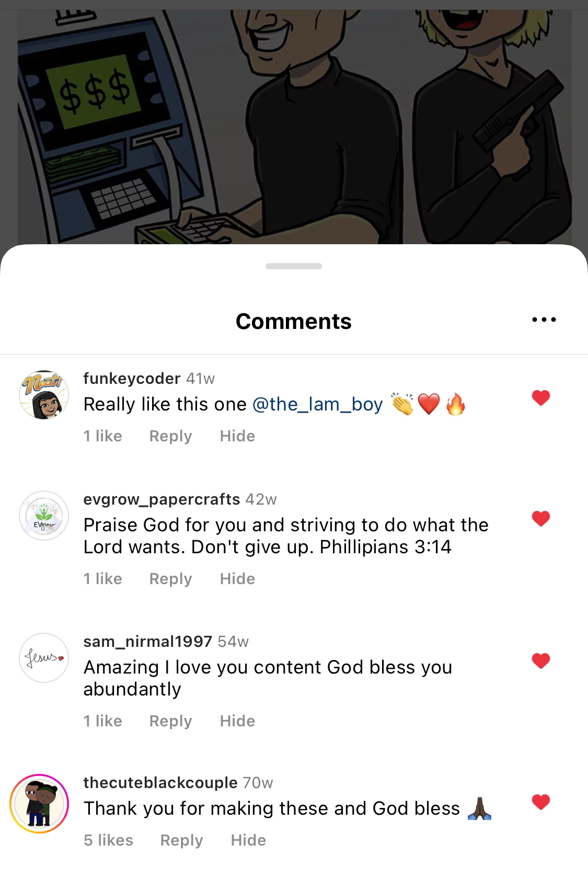This screenshot has height=878, width=588.
Task: View likes on thecuteblackcouple comment (5 likes)
Action: 108,840
